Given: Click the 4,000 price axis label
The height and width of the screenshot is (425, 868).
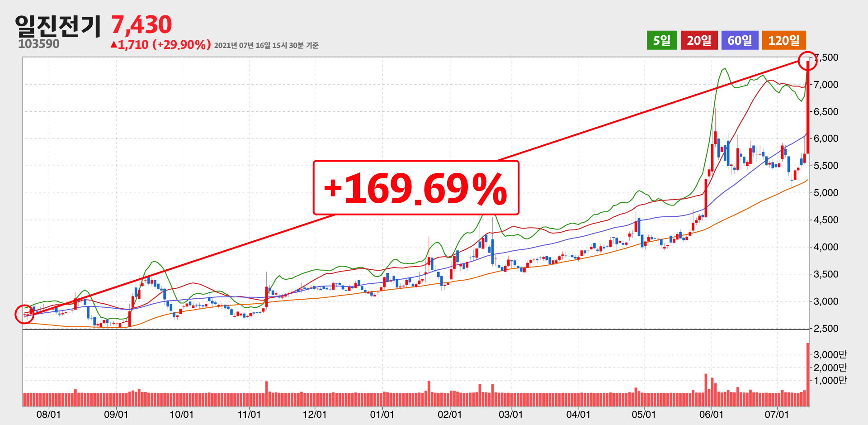Looking at the screenshot, I should (826, 247).
